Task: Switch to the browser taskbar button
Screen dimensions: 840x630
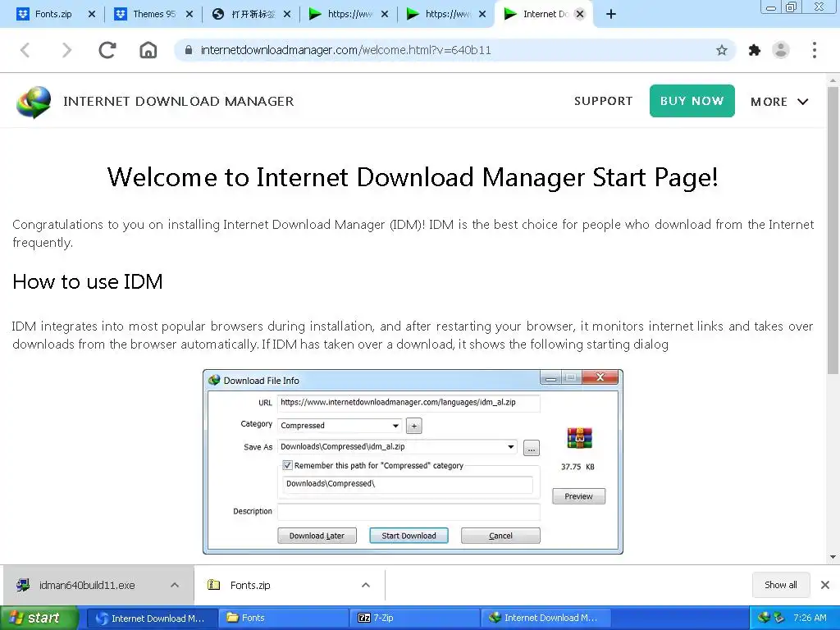Action: [x=152, y=618]
